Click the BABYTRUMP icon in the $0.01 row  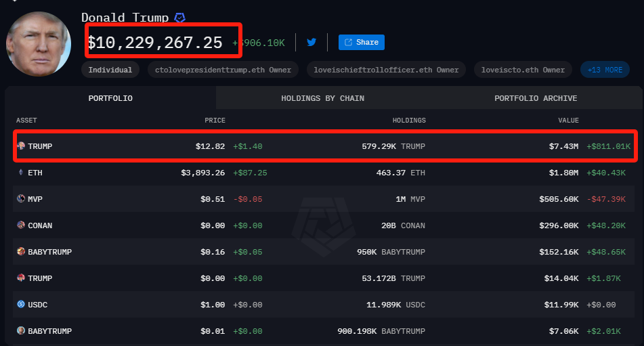pyautogui.click(x=21, y=330)
